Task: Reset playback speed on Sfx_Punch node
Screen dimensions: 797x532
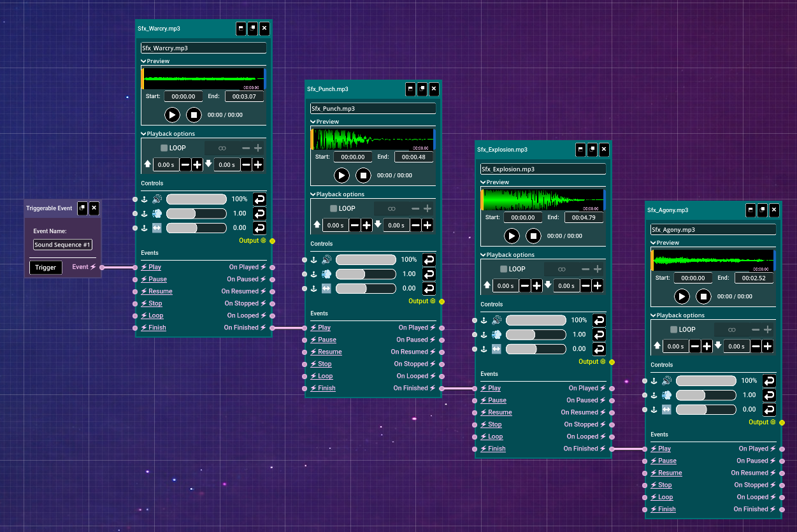Action: coord(429,274)
